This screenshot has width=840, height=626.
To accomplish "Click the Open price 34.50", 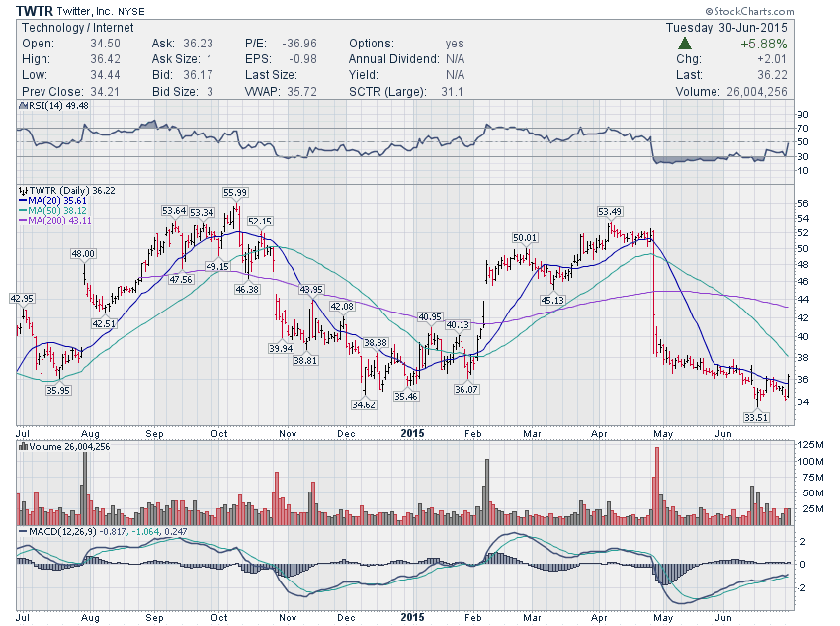I will [x=105, y=44].
